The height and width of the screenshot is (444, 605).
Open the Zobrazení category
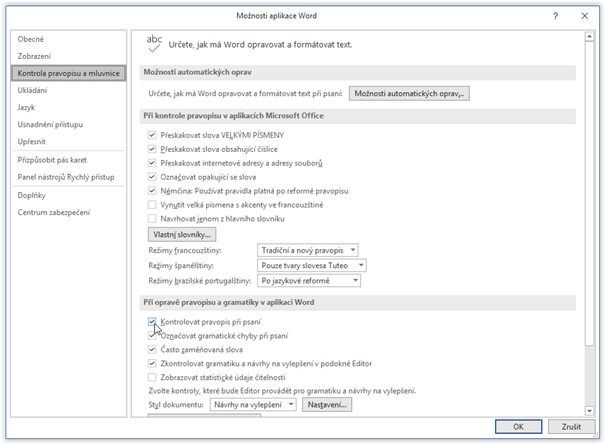[69, 56]
